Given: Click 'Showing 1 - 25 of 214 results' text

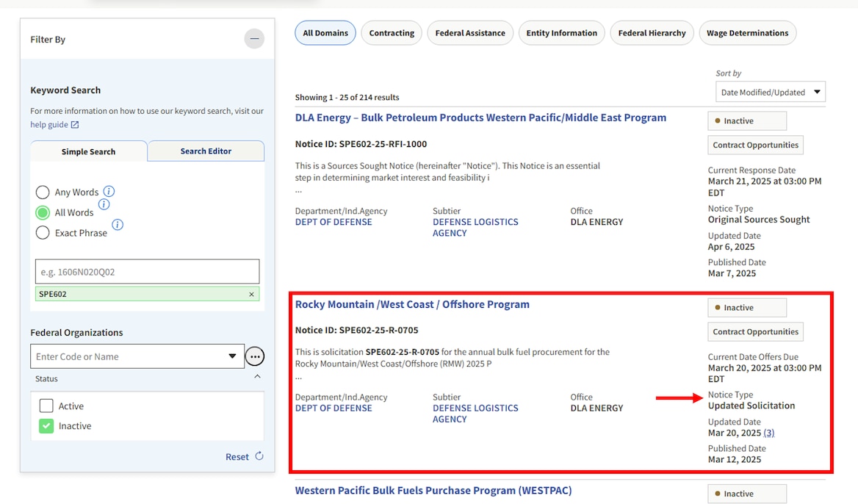Looking at the screenshot, I should pos(347,98).
